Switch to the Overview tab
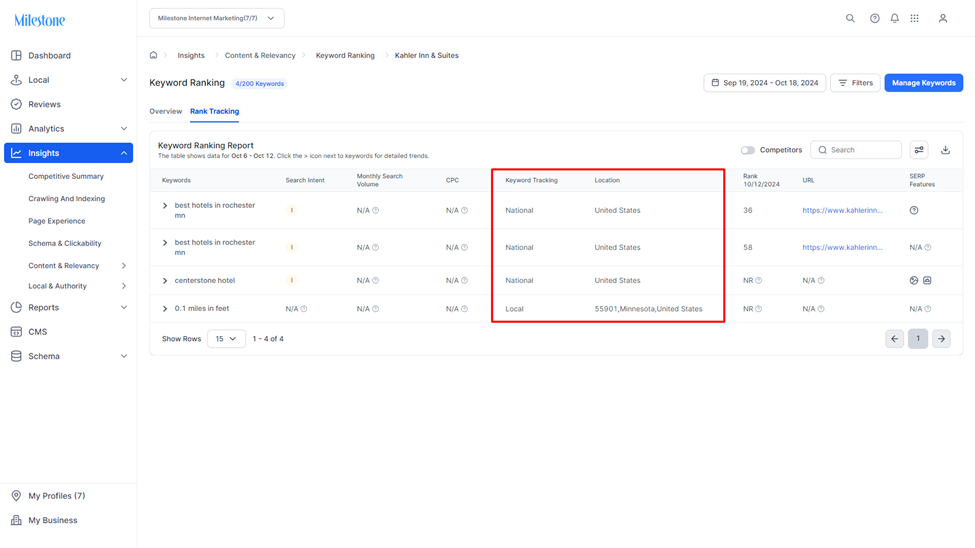Screen dimensions: 975x548 coord(165,111)
